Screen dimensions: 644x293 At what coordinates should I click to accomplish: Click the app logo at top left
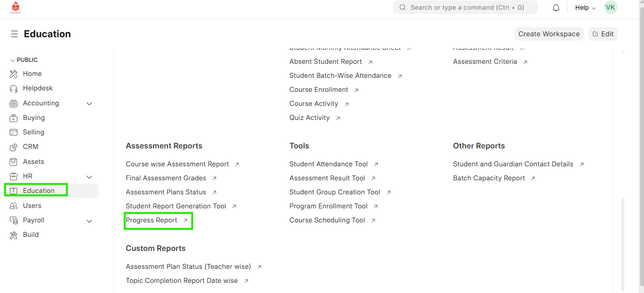[16, 8]
